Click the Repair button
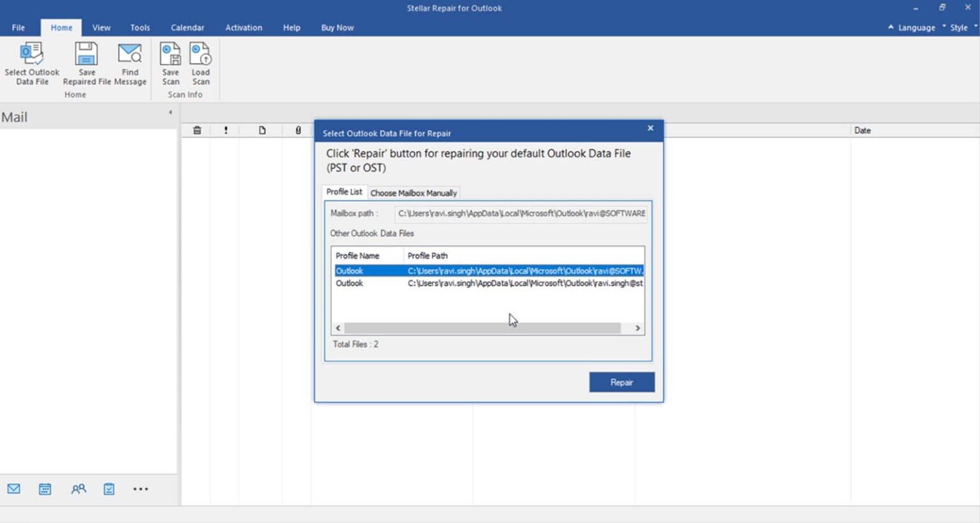The width and height of the screenshot is (980, 523). [x=621, y=382]
